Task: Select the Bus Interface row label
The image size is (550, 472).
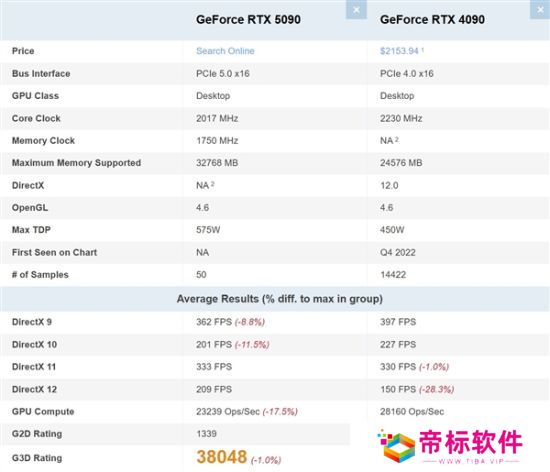Action: [41, 74]
